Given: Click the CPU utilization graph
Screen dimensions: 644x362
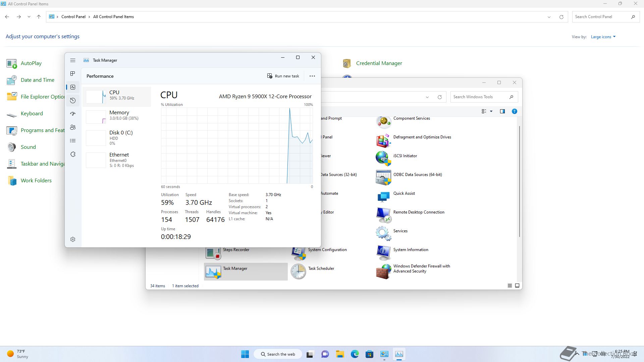Looking at the screenshot, I should 237,145.
